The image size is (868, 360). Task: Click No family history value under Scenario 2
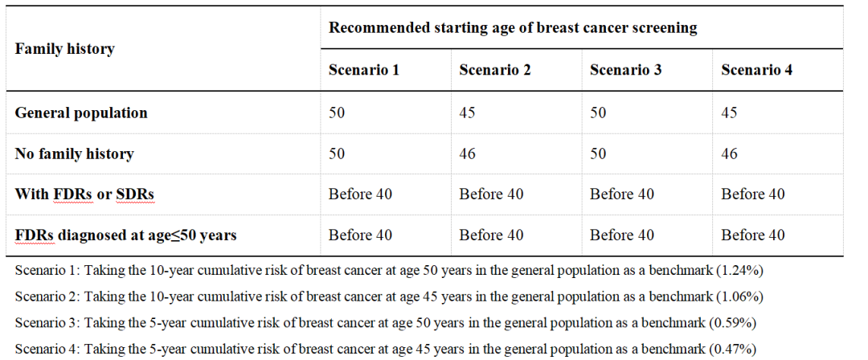pos(468,153)
